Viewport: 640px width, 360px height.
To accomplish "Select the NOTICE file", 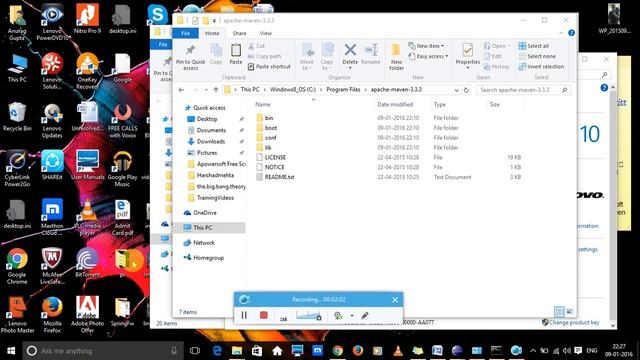I will pos(274,167).
